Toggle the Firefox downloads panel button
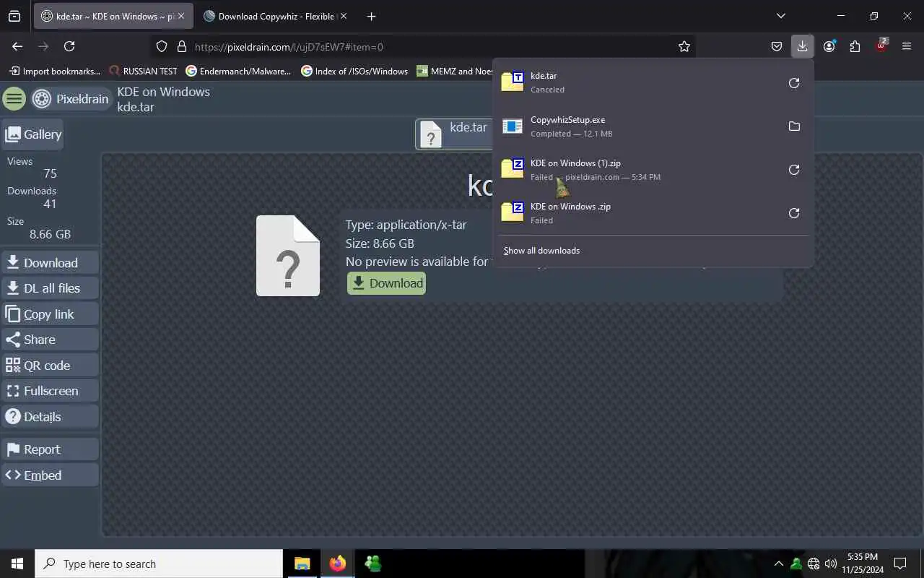Image resolution: width=924 pixels, height=578 pixels. (x=802, y=46)
